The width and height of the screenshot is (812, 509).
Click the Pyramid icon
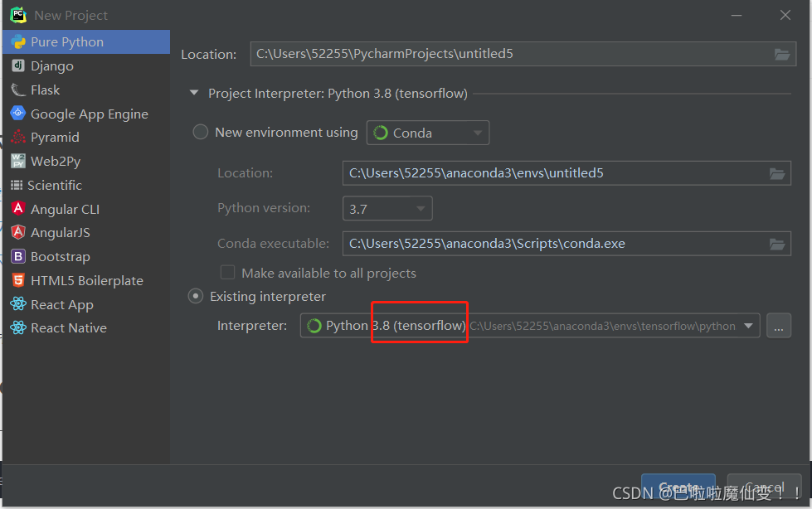click(18, 137)
